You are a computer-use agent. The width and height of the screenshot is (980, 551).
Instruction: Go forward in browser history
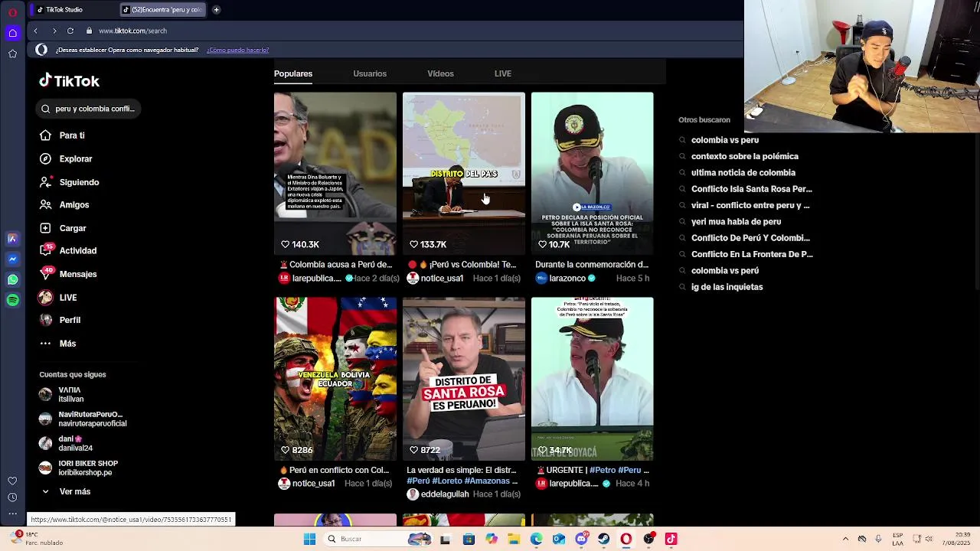point(54,31)
